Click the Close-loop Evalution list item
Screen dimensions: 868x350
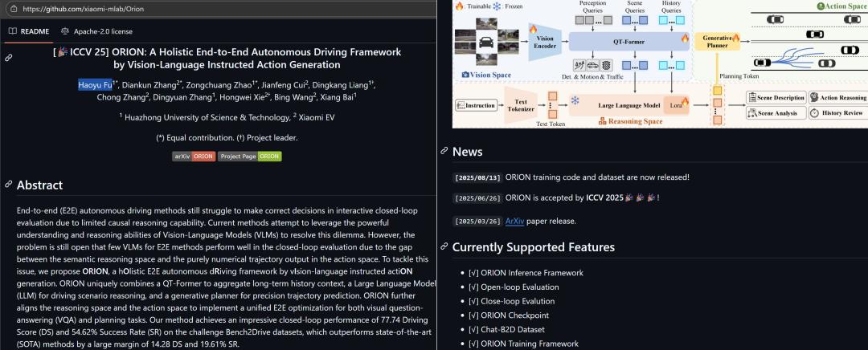pyautogui.click(x=511, y=301)
